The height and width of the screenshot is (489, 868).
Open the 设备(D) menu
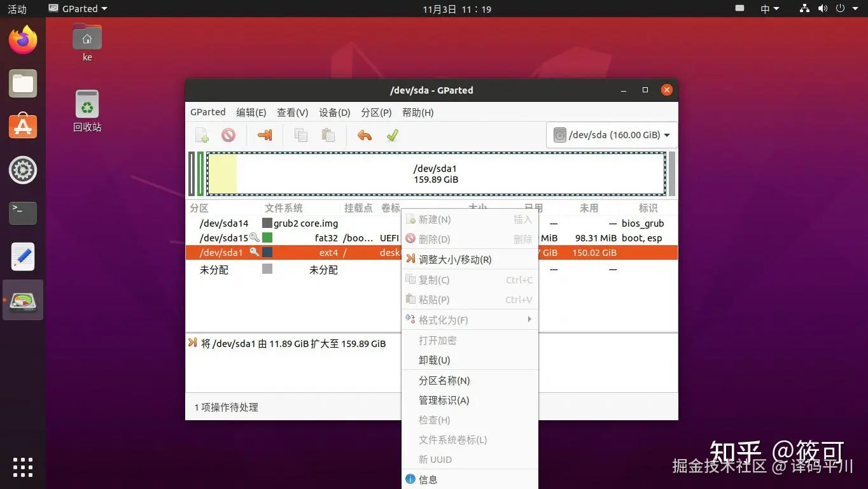(x=335, y=112)
